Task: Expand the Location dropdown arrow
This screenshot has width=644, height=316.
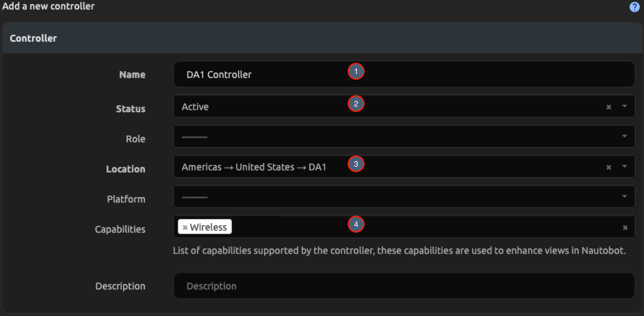Action: coord(625,167)
